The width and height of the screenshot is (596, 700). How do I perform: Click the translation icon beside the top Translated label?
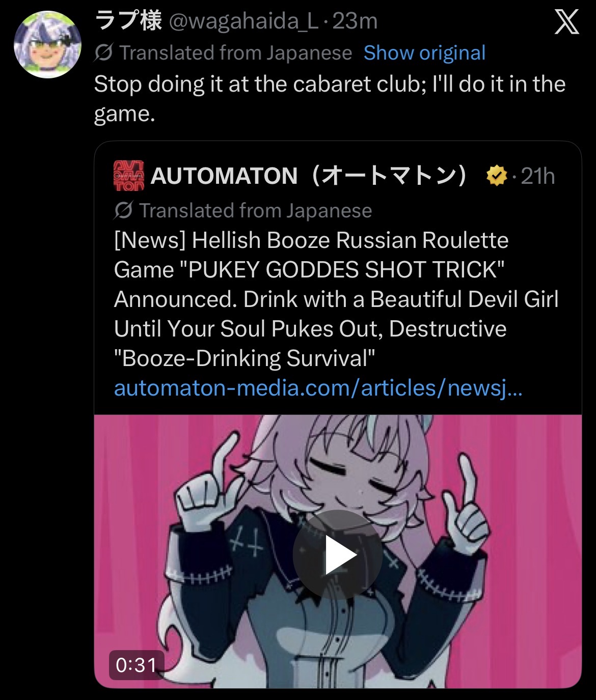pos(103,52)
